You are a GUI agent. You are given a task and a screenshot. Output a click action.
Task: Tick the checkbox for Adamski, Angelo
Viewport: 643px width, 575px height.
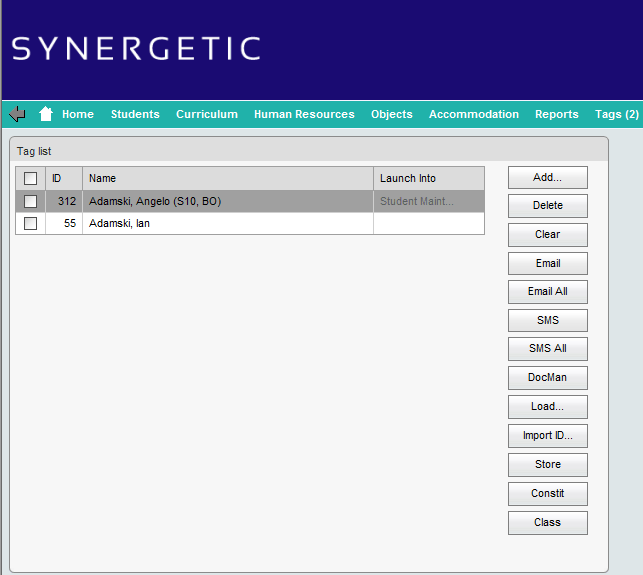coord(30,201)
